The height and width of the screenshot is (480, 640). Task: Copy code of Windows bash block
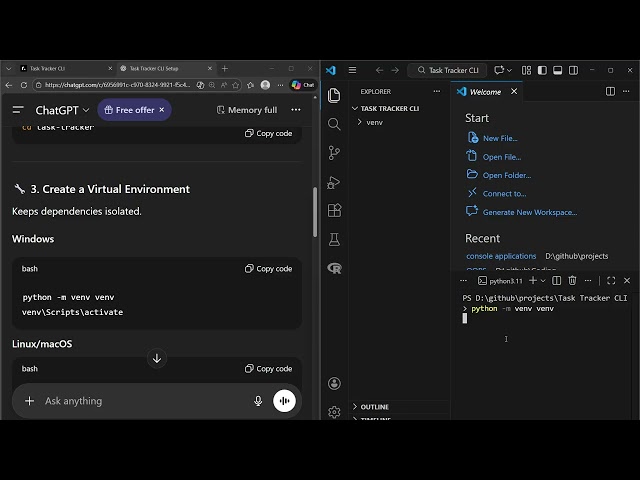click(x=269, y=269)
